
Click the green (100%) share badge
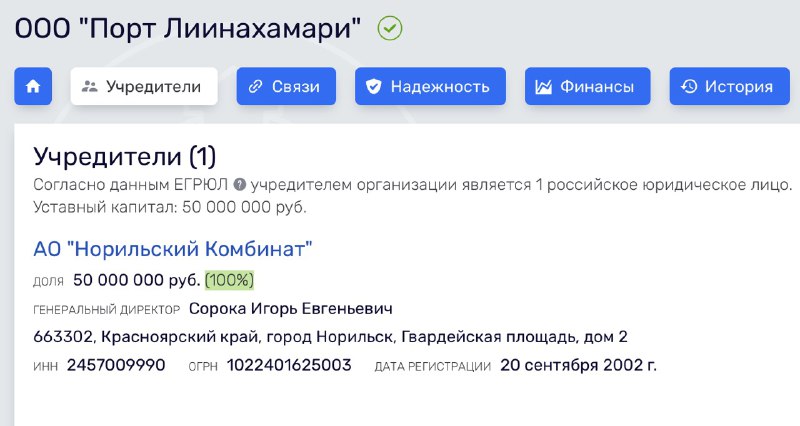pyautogui.click(x=229, y=280)
